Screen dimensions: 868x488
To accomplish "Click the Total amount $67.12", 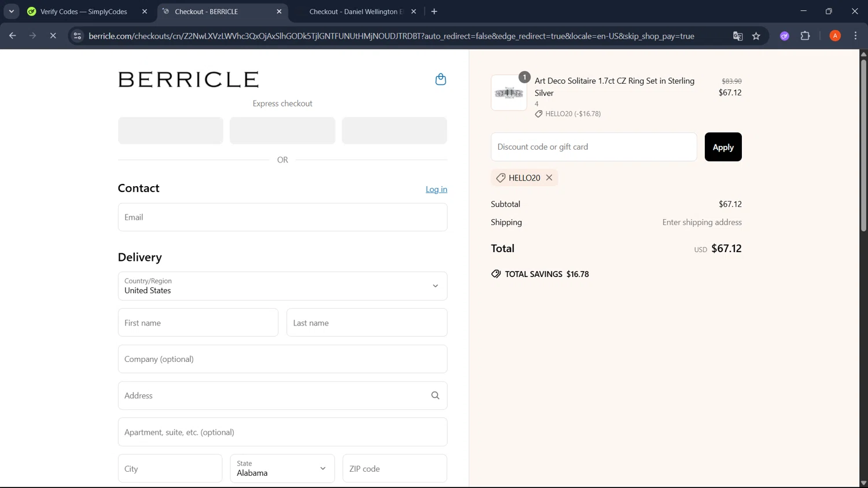I will [726, 248].
